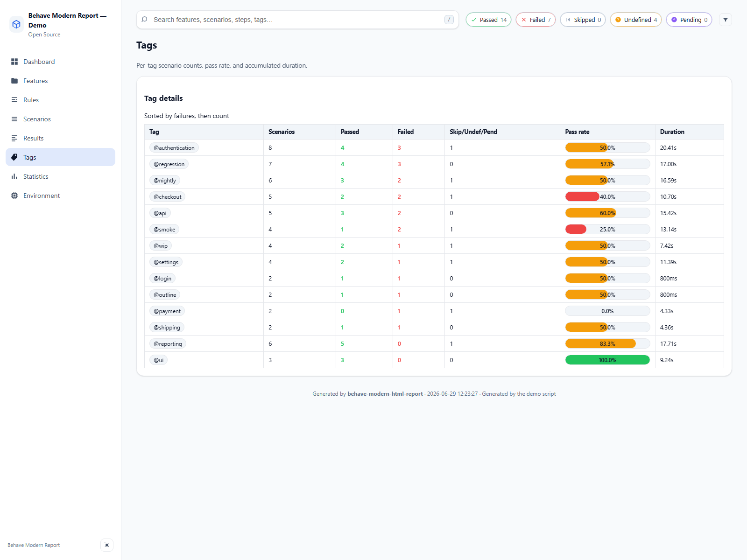
Task: Toggle the Undefined 4 status filter
Action: click(x=636, y=20)
